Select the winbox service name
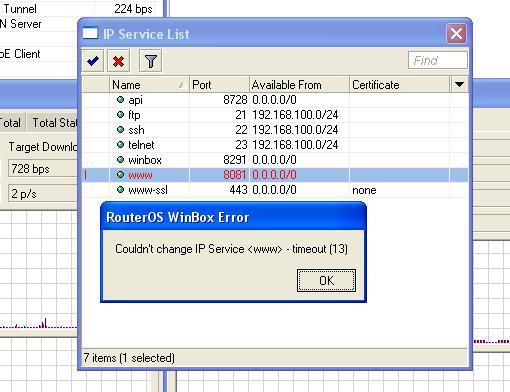Viewport: 510px width, 392px height. click(145, 160)
